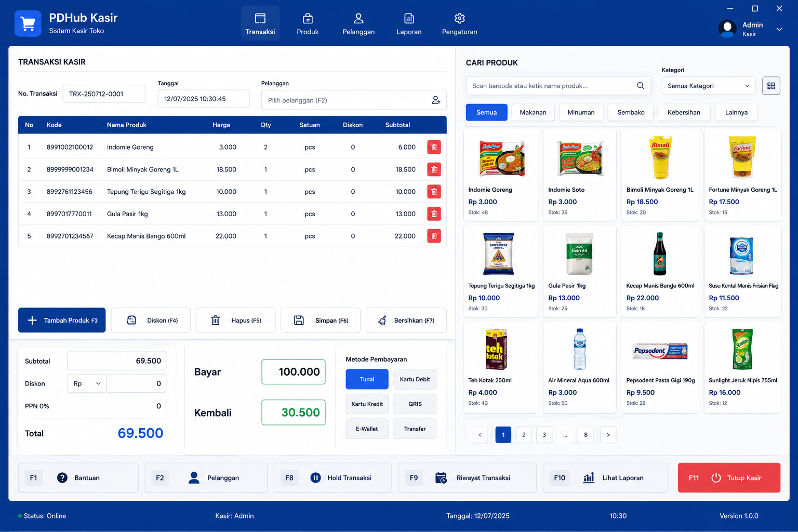
Task: Add Fortune Minyak Goreng 1L product
Action: click(742, 175)
